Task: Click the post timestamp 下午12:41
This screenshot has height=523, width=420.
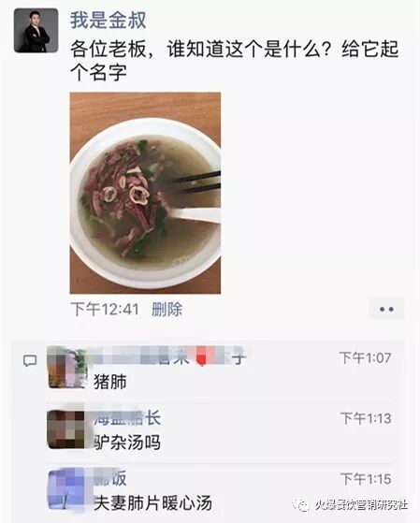Action: pos(105,309)
